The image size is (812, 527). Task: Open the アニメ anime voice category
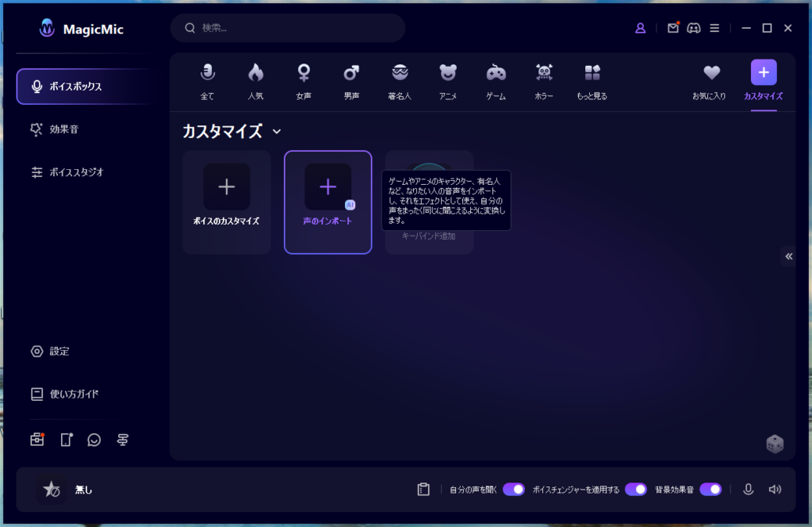click(448, 73)
